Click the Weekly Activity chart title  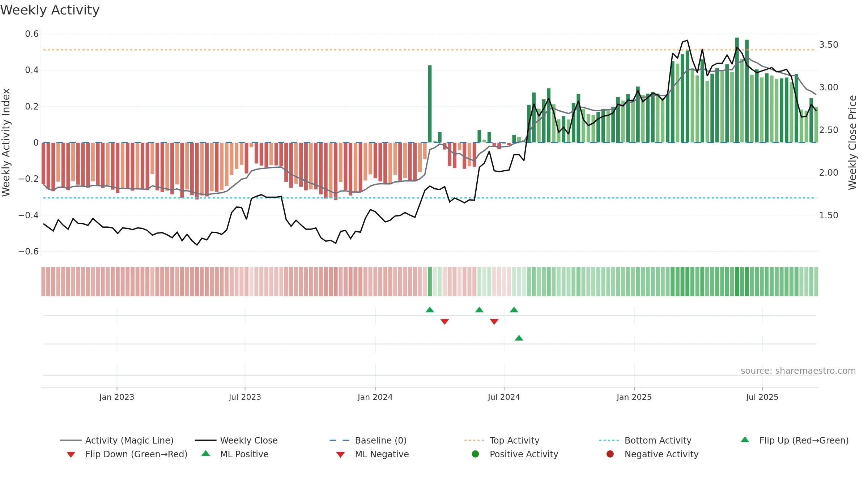[x=50, y=10]
